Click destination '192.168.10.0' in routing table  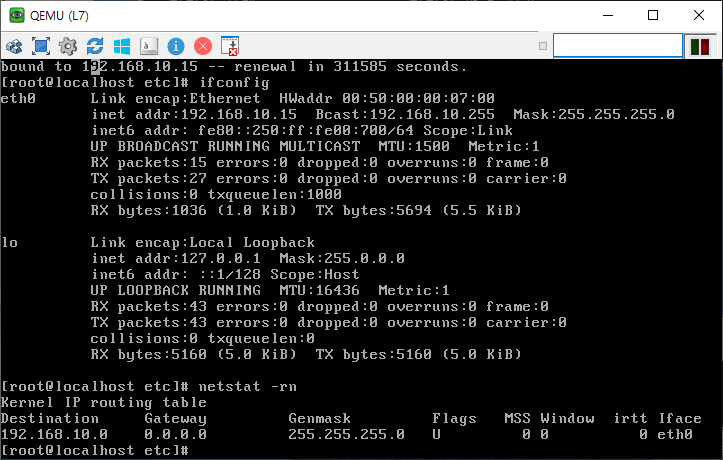54,434
